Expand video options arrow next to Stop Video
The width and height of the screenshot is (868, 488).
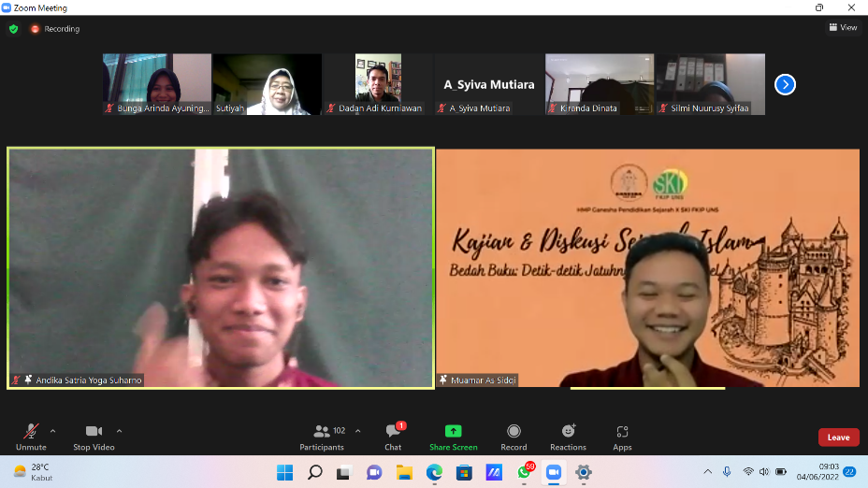(119, 431)
